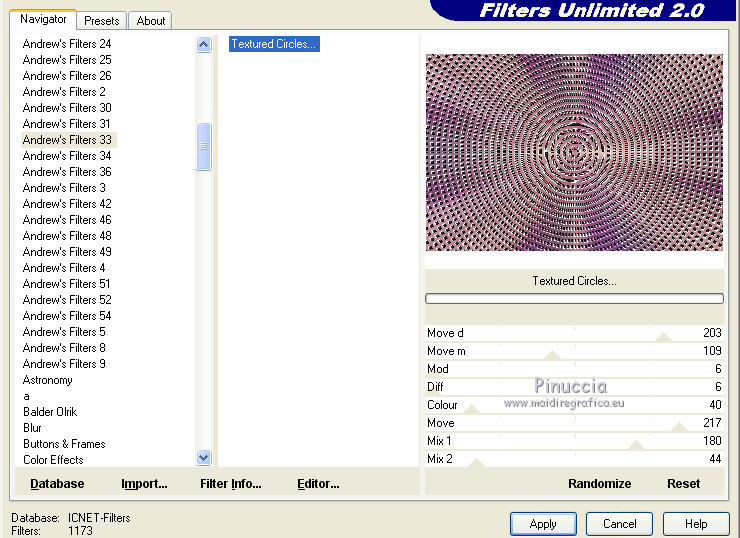Click the Mix 1 slider handle
The image size is (740, 538).
(636, 445)
